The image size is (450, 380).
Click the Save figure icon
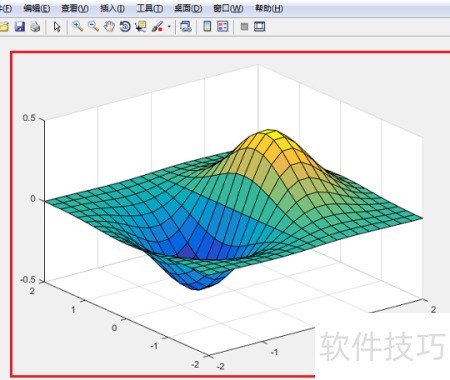[20, 26]
